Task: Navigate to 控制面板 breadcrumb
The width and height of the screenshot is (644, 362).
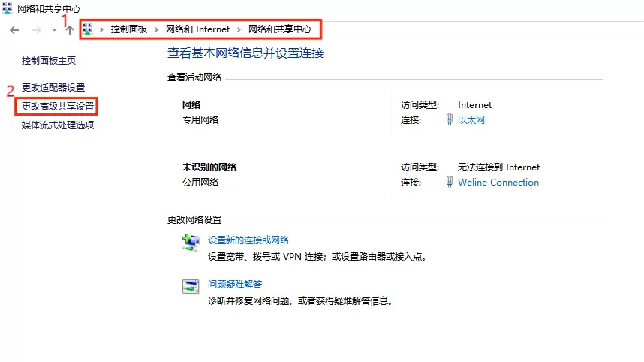Action: click(x=129, y=29)
